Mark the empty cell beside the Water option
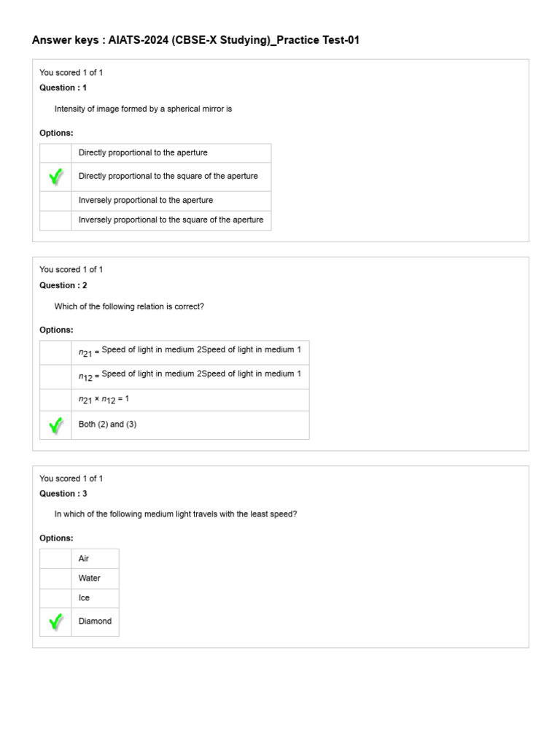Image resolution: width=560 pixels, height=747 pixels. 55,578
